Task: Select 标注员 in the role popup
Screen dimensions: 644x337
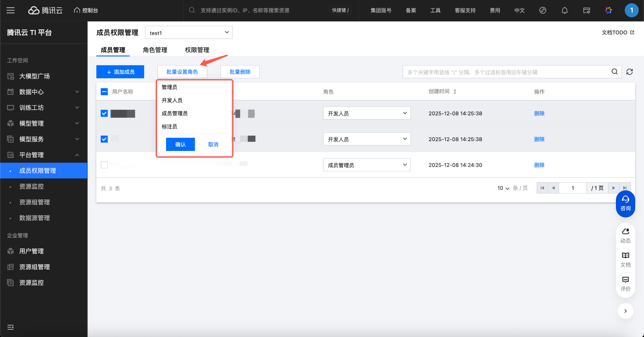Action: coord(170,126)
